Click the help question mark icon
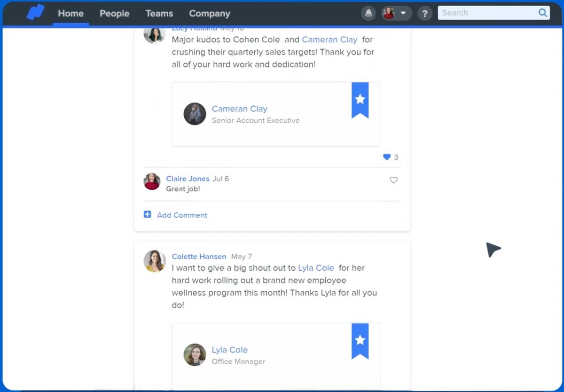This screenshot has height=392, width=564. click(425, 13)
